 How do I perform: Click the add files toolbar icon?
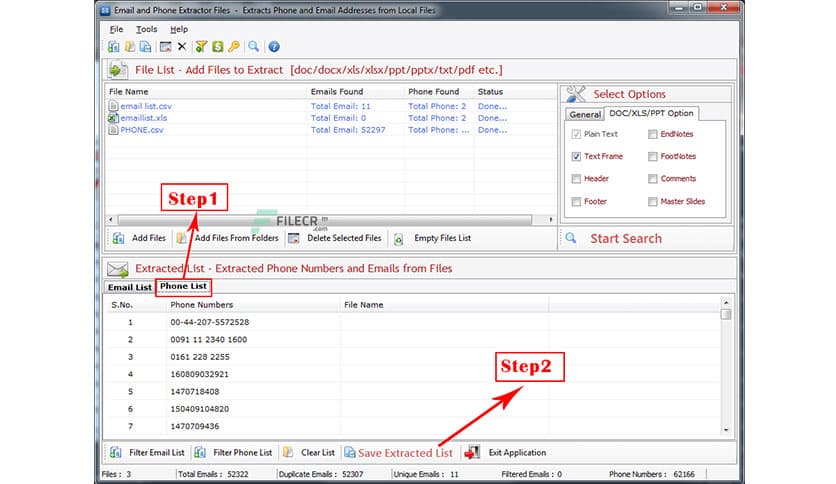pyautogui.click(x=114, y=47)
